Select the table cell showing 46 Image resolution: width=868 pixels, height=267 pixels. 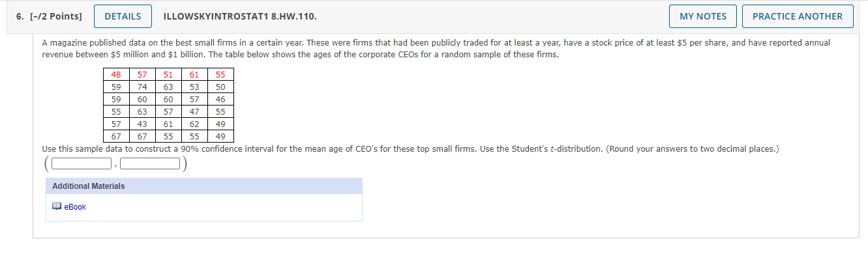coord(220,100)
